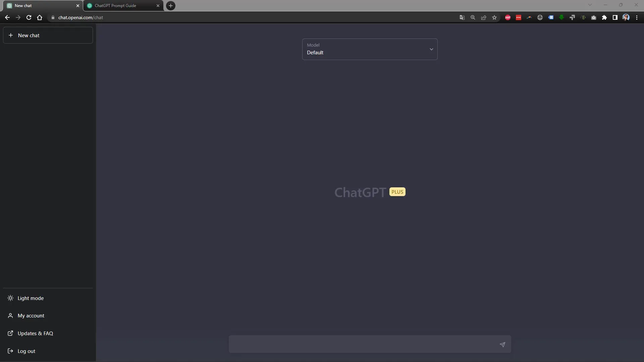The height and width of the screenshot is (362, 644).
Task: Click the Log out arrow icon
Action: coord(10,351)
